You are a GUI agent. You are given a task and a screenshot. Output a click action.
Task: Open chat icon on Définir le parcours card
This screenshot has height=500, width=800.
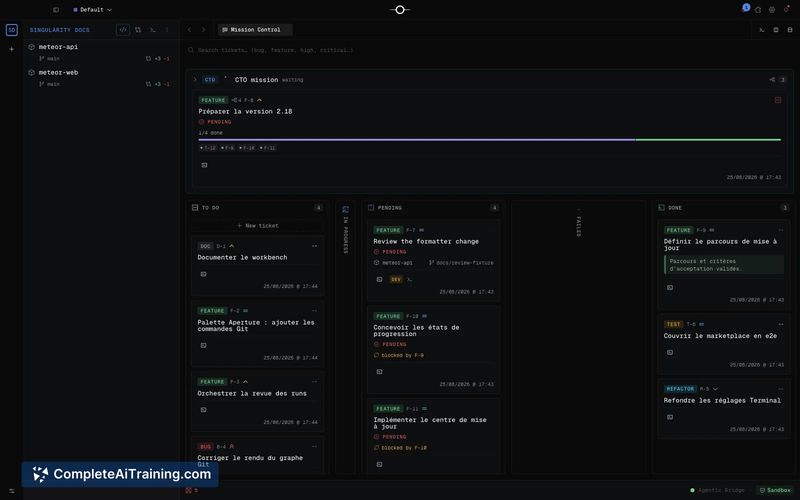670,288
